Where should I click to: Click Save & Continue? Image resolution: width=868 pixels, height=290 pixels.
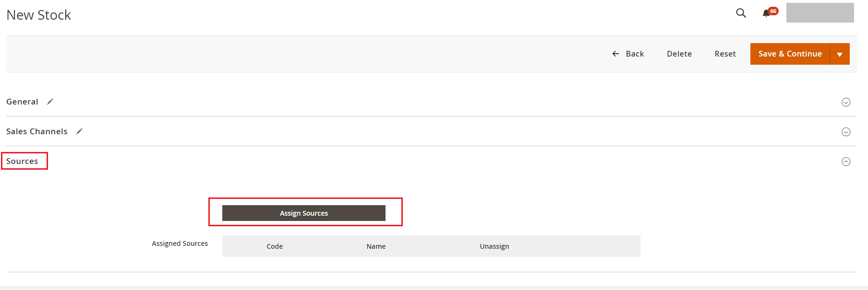(x=790, y=54)
